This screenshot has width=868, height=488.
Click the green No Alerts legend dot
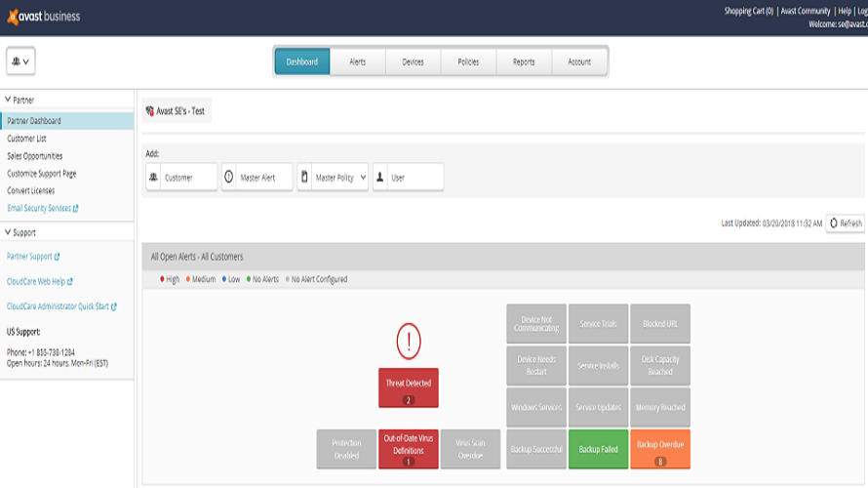(x=249, y=279)
